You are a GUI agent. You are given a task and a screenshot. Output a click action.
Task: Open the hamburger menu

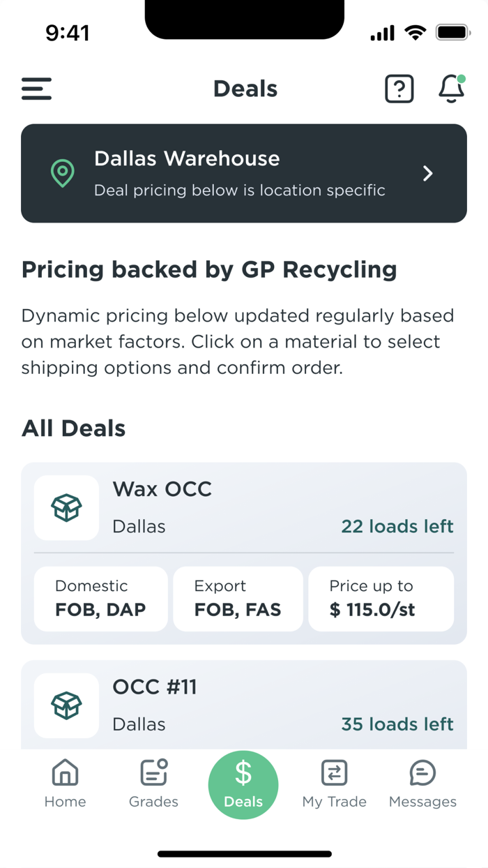[36, 89]
